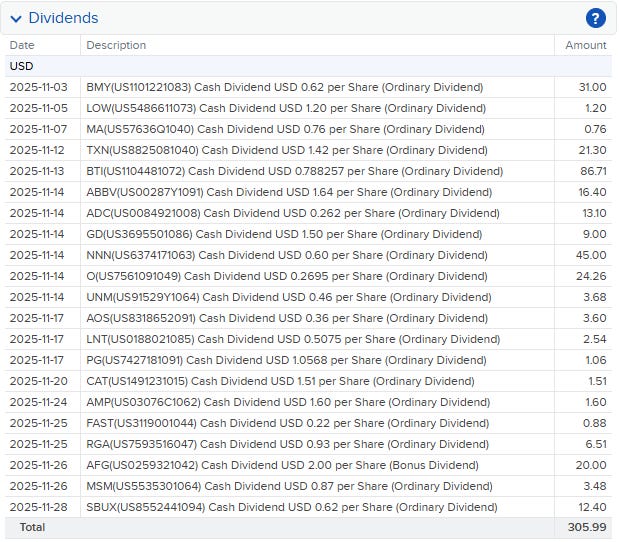Click the 2025-11-05 date cell

pos(39,108)
